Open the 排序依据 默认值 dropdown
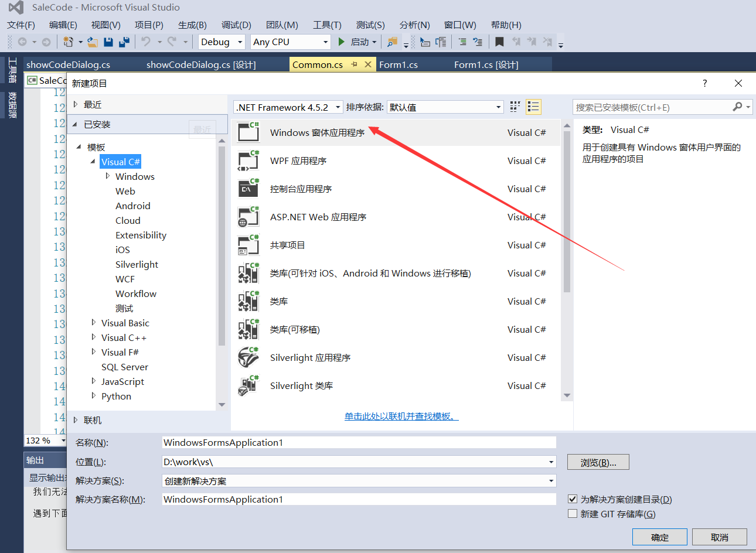 point(445,107)
